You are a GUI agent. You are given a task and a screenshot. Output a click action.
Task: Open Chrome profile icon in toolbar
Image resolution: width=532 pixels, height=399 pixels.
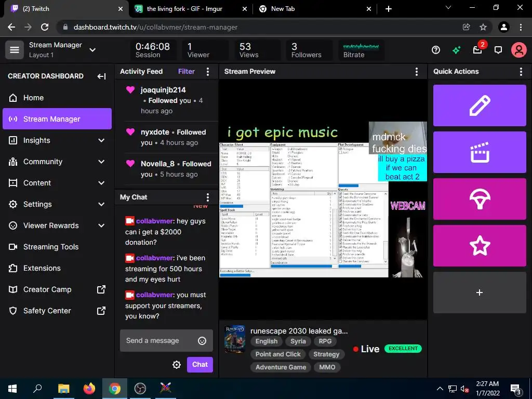click(504, 27)
